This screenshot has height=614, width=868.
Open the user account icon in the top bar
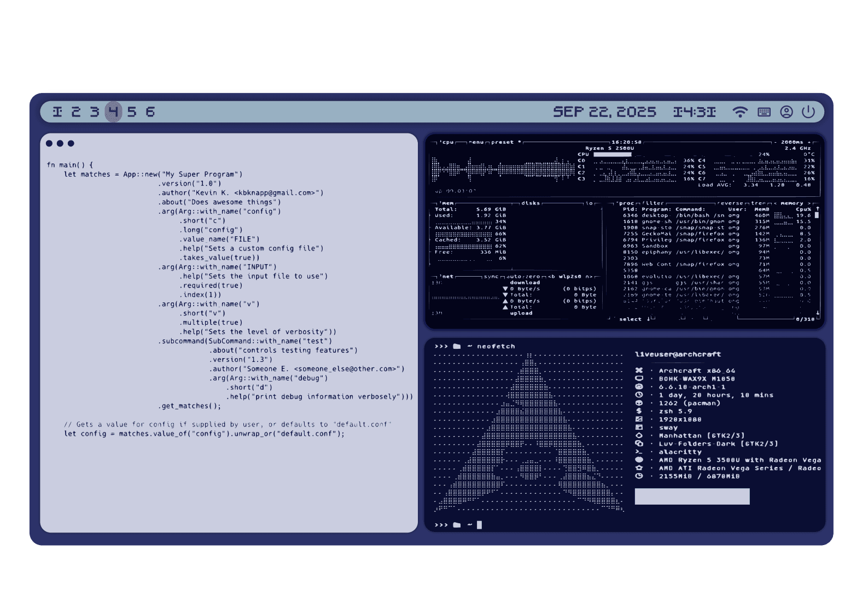pos(787,112)
